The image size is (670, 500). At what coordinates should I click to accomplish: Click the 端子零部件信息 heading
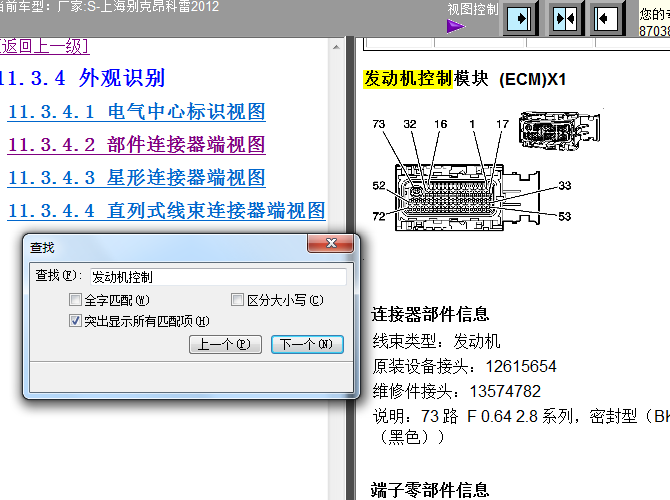click(x=430, y=490)
